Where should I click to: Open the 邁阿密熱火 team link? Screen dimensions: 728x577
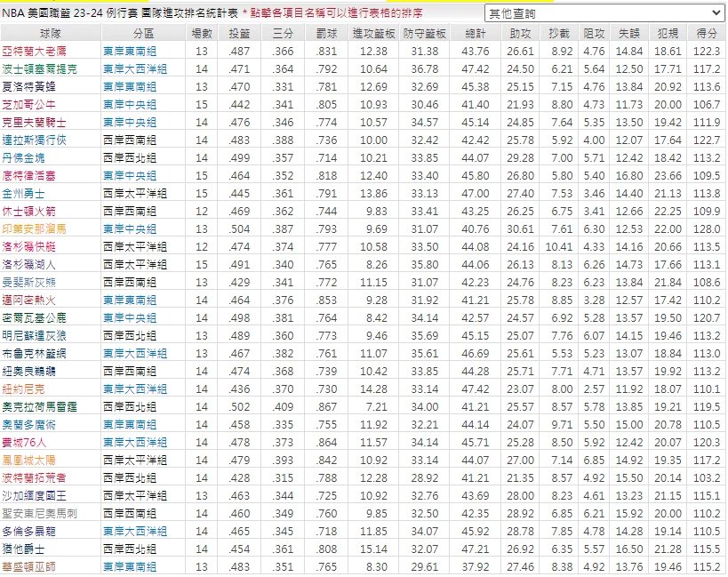pos(28,301)
